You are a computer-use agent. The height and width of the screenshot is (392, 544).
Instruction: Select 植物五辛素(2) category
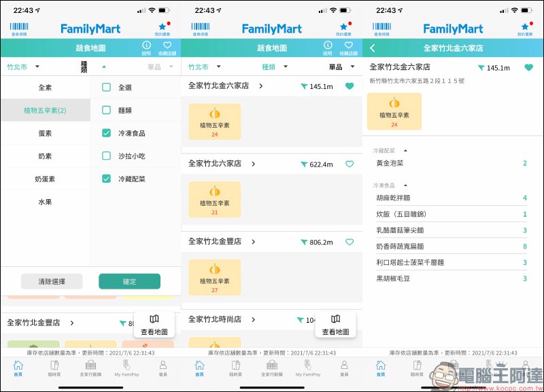(46, 110)
